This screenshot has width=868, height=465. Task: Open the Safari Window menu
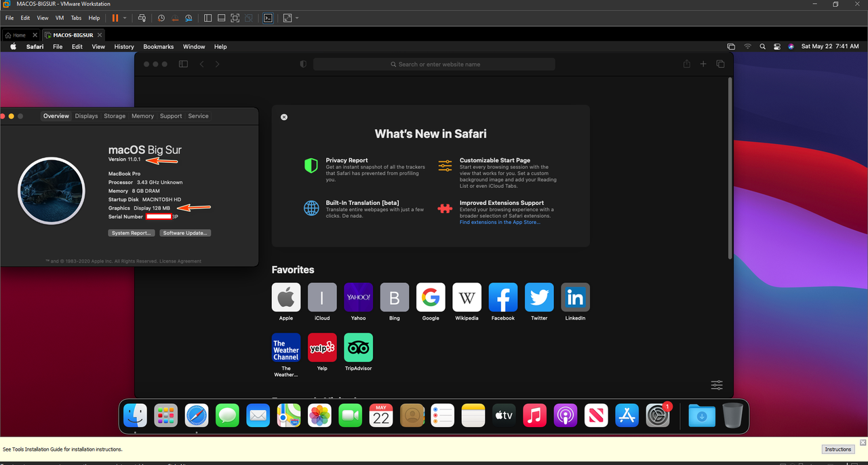point(194,47)
